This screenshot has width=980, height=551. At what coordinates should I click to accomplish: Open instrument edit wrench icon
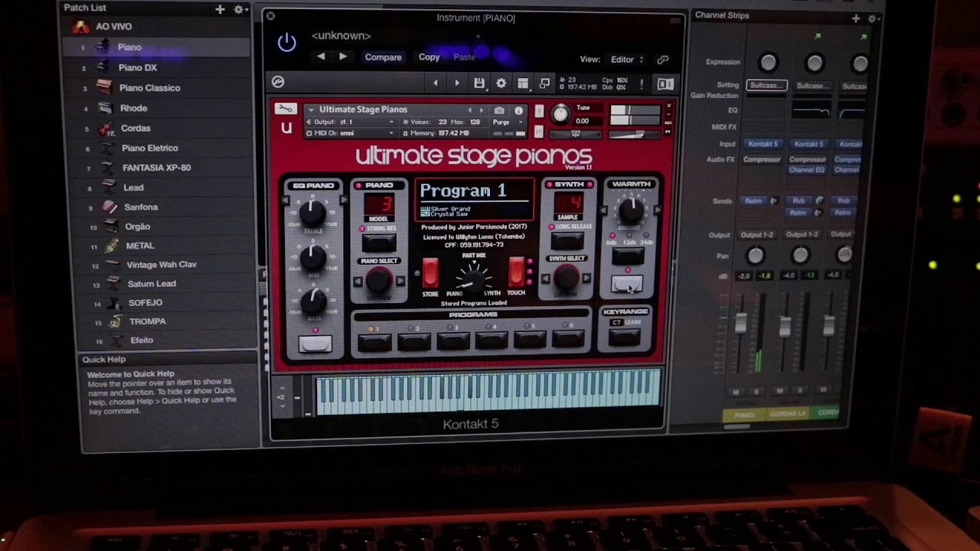(x=286, y=109)
